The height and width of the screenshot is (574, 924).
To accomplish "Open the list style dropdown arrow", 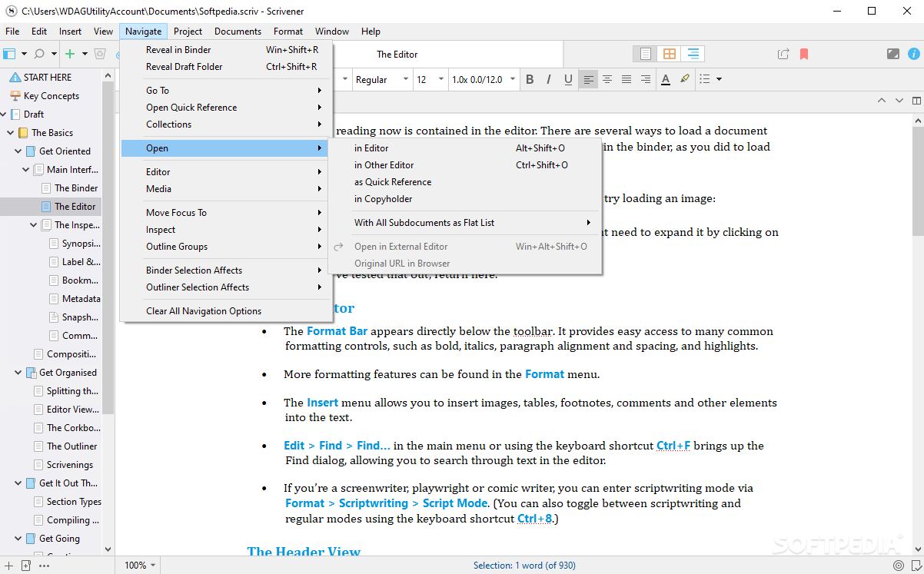I will (719, 79).
